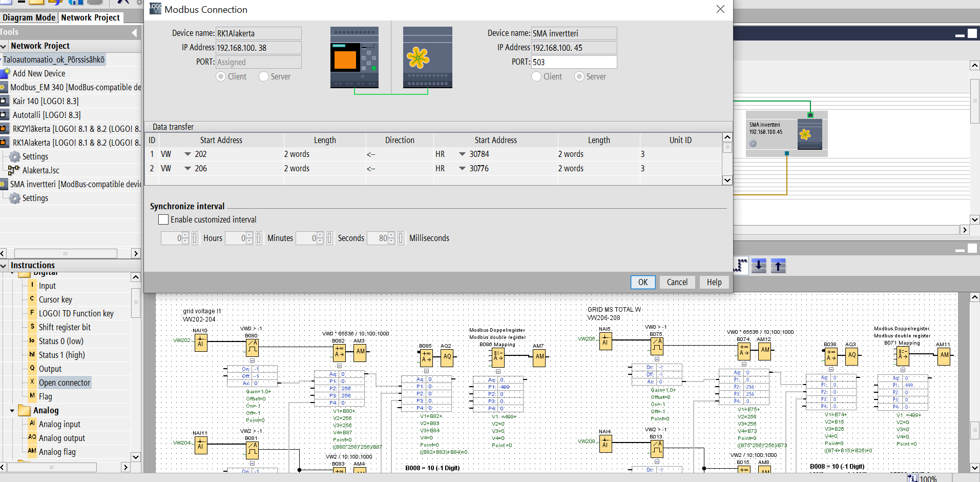The image size is (980, 482).
Task: Select Server radio for RK1Alakerta device
Action: (x=264, y=76)
